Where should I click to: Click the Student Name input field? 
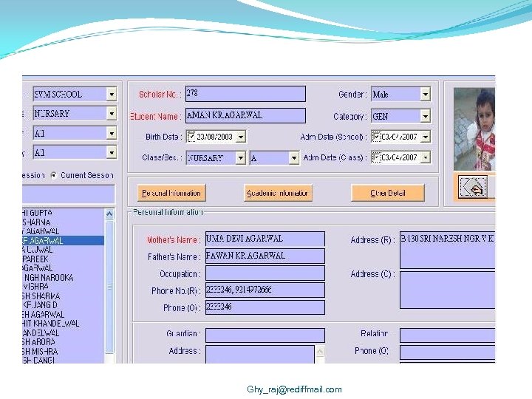click(245, 115)
